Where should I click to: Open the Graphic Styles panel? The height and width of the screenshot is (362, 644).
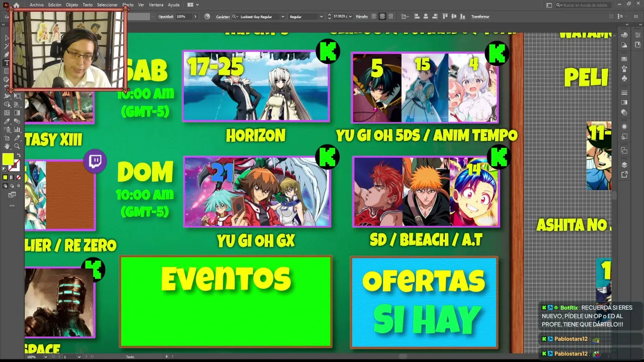pyautogui.click(x=624, y=136)
